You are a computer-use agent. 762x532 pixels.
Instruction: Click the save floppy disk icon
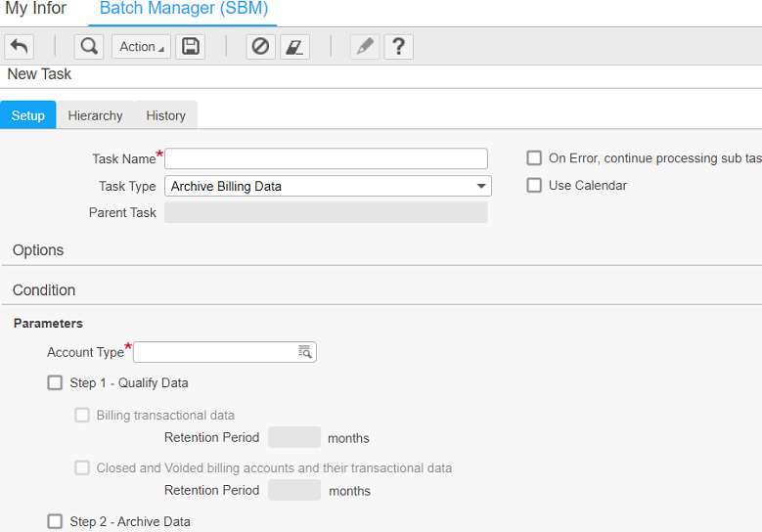tap(191, 47)
